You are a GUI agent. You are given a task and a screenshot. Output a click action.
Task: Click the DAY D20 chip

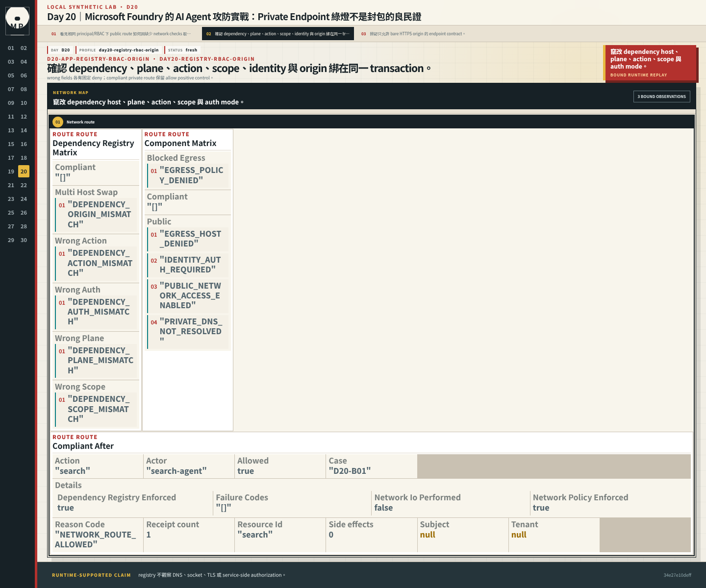coord(60,50)
